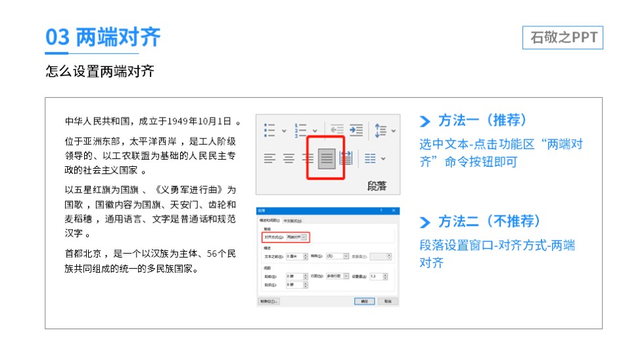Switch to the 中文版式 tab
Viewport: 644px width, 362px height.
click(292, 221)
